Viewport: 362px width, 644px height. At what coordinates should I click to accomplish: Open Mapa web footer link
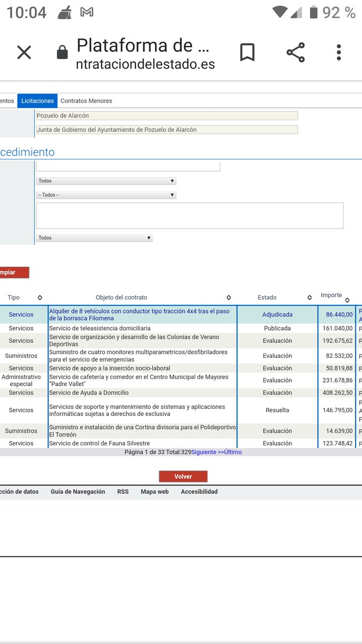154,492
